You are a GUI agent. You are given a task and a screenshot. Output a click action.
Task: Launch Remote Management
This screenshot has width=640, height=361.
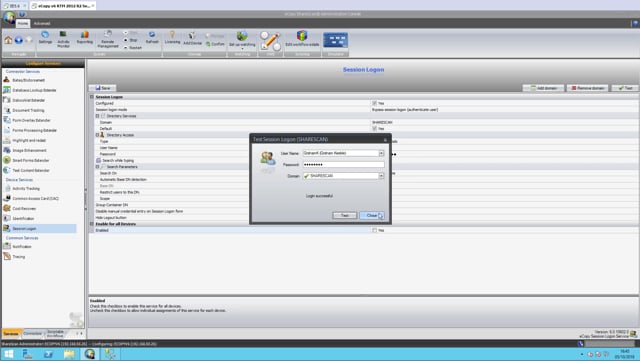108,39
